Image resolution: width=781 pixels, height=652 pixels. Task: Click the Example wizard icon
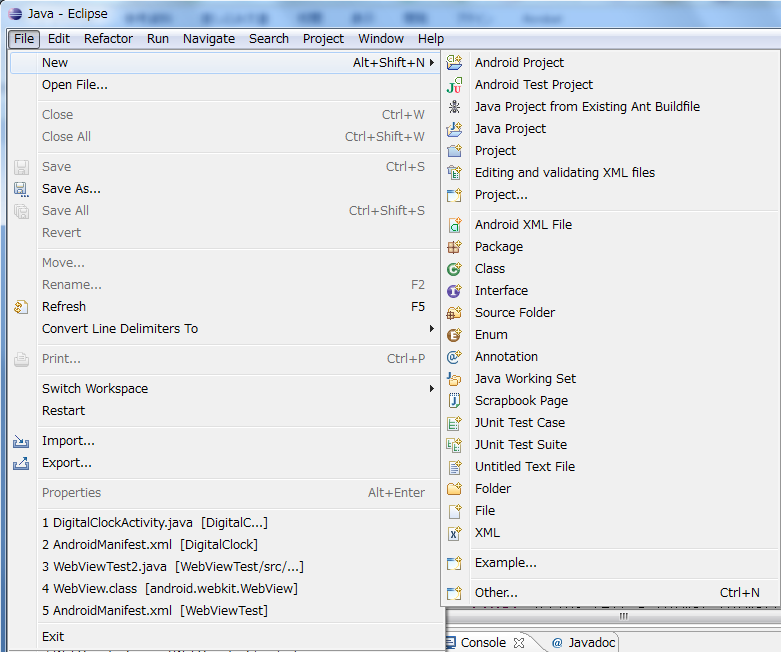pos(454,563)
